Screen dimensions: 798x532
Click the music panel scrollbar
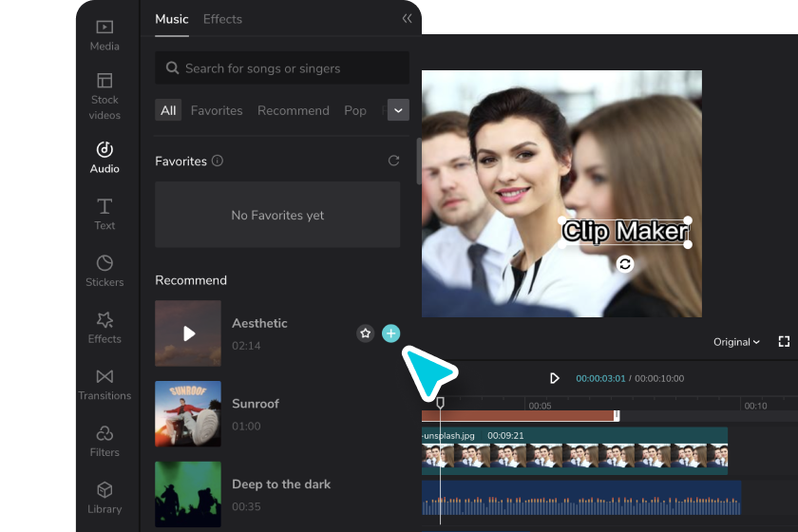(x=418, y=161)
